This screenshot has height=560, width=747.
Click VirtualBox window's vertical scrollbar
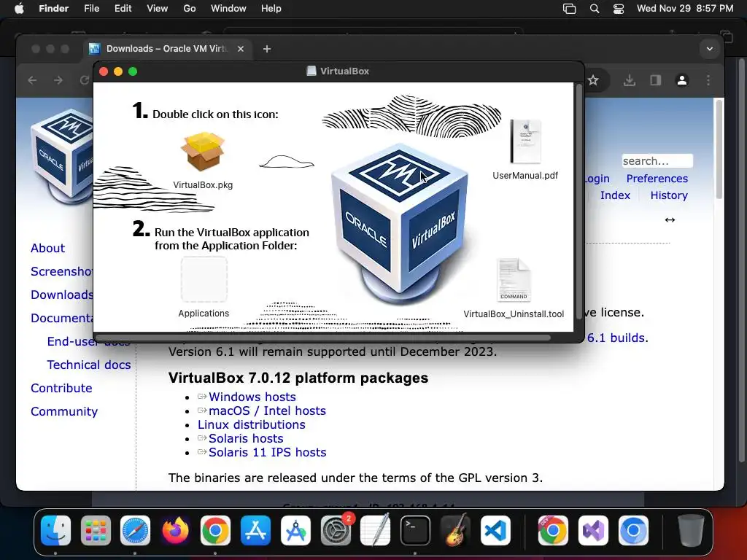click(578, 200)
